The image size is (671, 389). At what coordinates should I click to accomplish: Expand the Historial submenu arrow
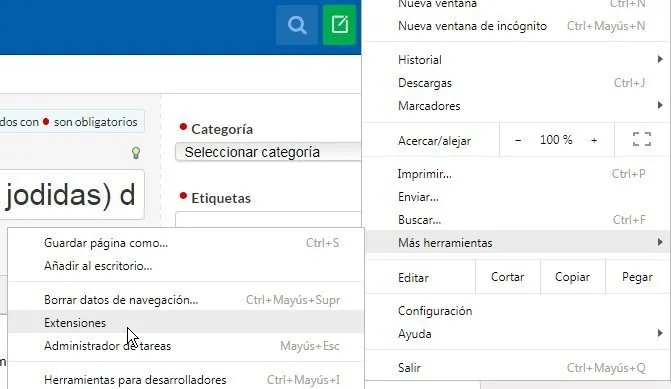pos(660,59)
